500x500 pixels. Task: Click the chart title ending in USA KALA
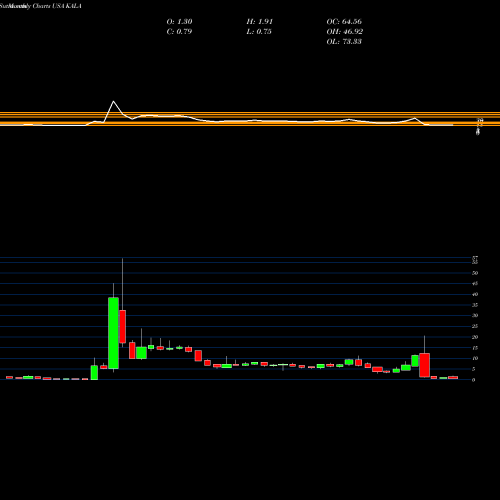click(41, 6)
